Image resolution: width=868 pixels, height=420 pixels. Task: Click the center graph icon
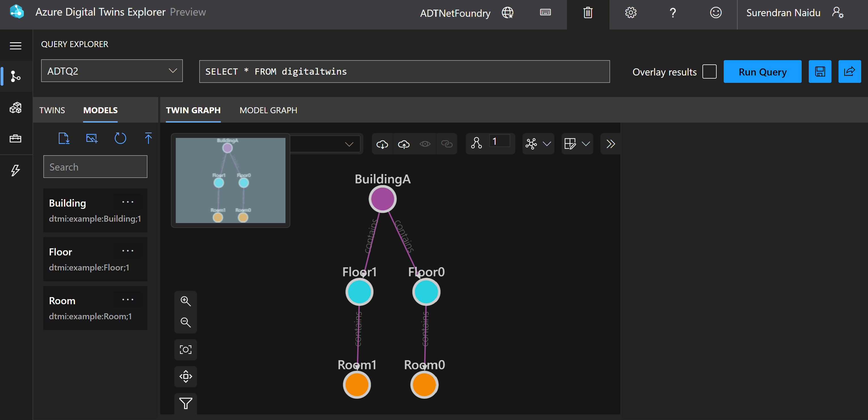coord(186,377)
